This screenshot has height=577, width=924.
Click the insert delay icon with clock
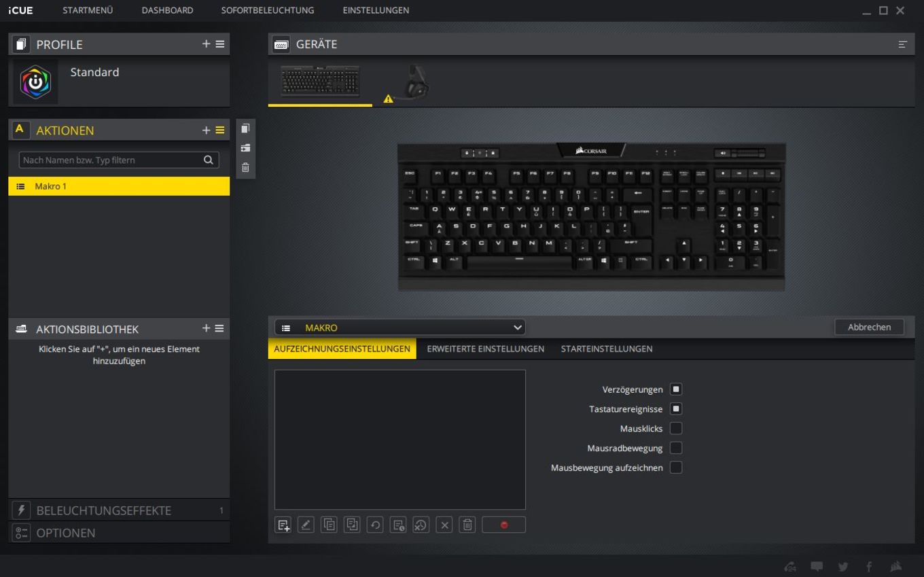tap(398, 525)
